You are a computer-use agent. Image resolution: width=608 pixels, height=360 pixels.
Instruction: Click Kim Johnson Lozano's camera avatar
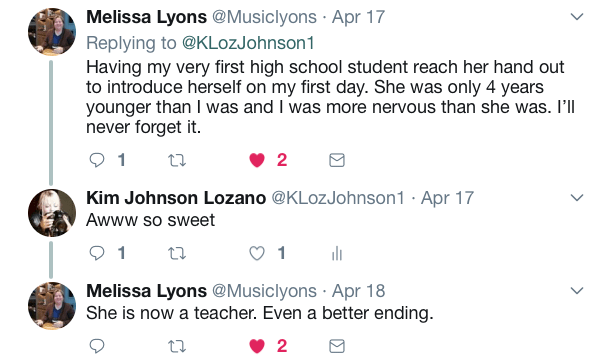52,213
